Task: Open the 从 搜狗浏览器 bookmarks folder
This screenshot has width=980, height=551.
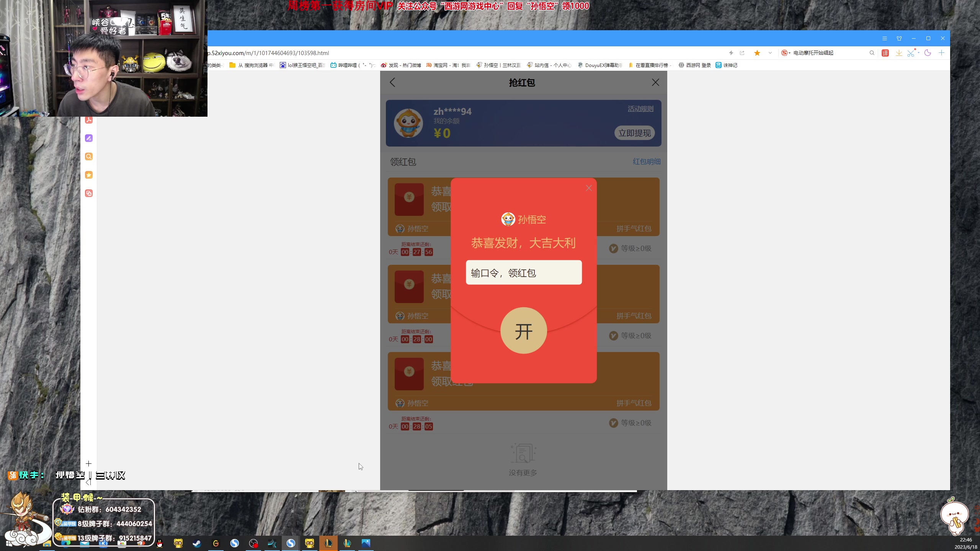Action: [x=252, y=65]
